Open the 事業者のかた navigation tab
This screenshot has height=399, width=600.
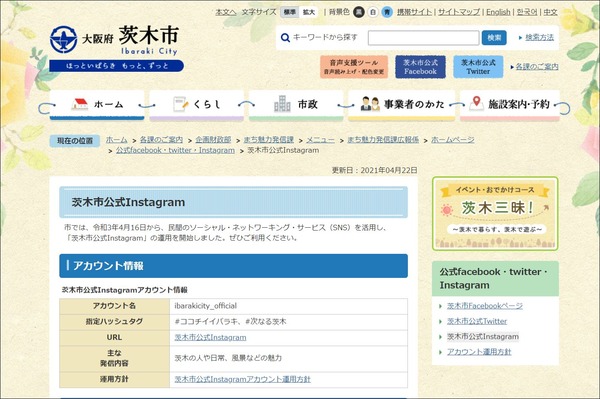(x=401, y=106)
